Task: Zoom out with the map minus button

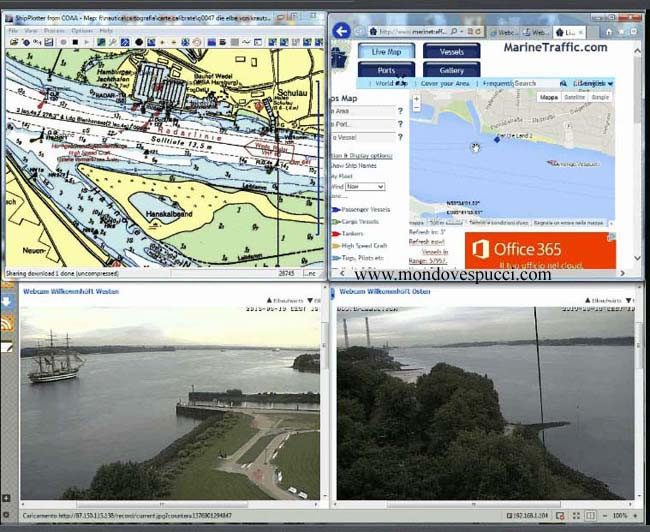Action: [416, 107]
